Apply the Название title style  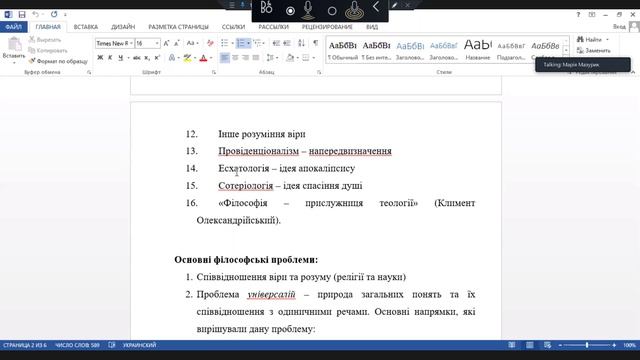tap(478, 50)
